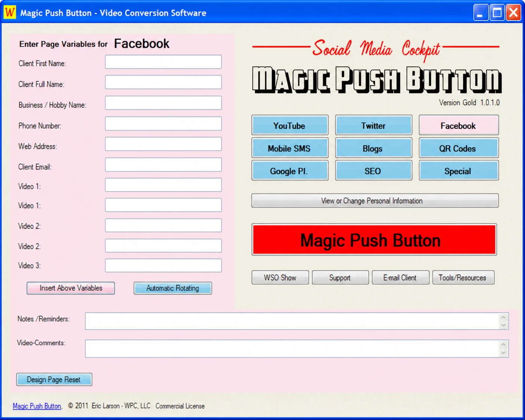Viewport: 525px width, 420px height.
Task: Click the 'Enter Page Variables for' heading
Action: click(63, 44)
